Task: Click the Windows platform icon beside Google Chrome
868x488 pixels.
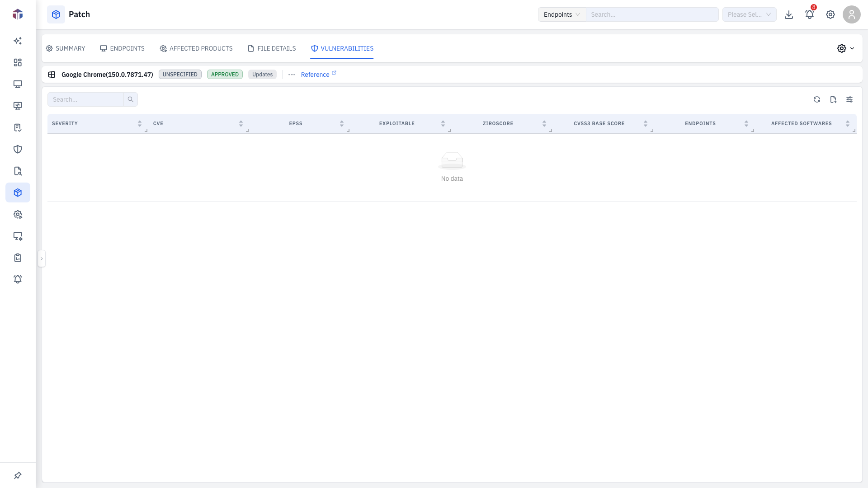Action: coord(52,75)
